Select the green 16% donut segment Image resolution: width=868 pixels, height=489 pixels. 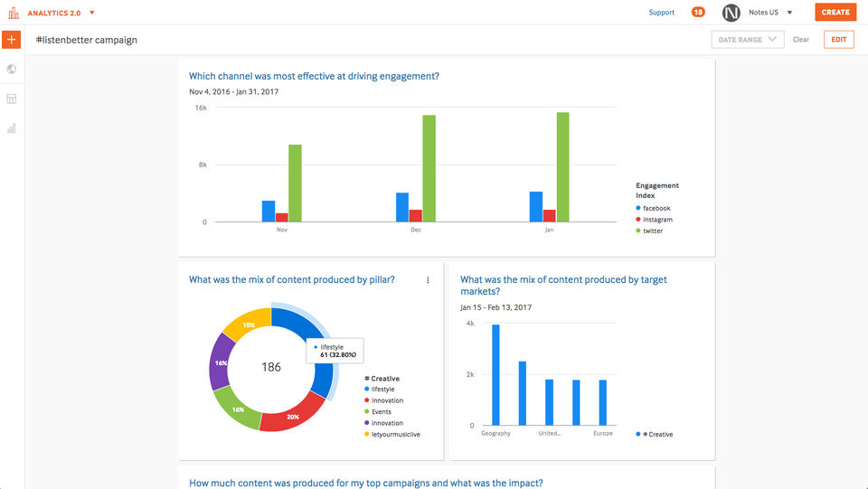[x=238, y=408]
